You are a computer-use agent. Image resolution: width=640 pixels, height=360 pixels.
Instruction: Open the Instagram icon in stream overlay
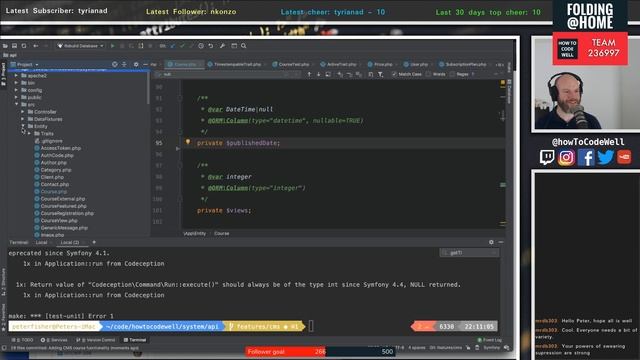click(x=566, y=157)
